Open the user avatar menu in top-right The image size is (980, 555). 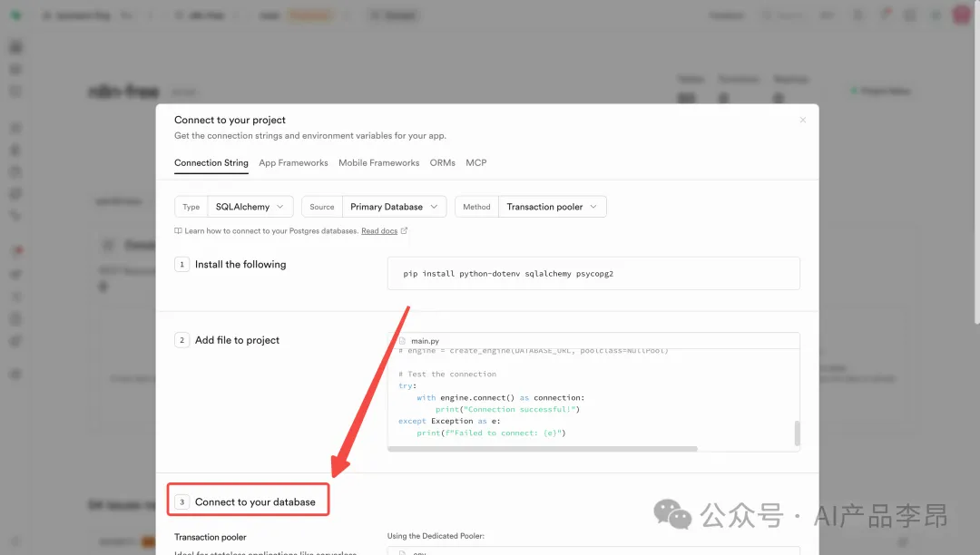click(x=961, y=15)
